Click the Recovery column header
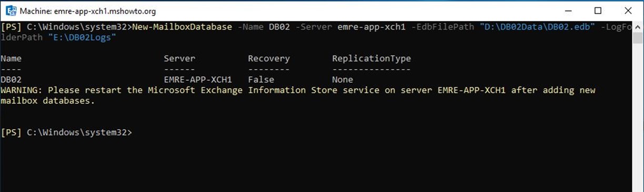 (x=269, y=59)
